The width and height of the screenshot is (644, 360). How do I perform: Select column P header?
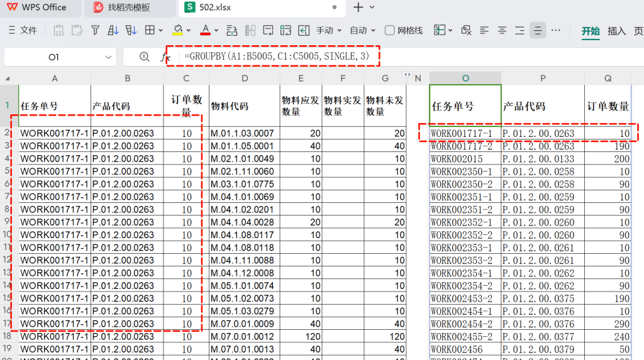pyautogui.click(x=543, y=79)
